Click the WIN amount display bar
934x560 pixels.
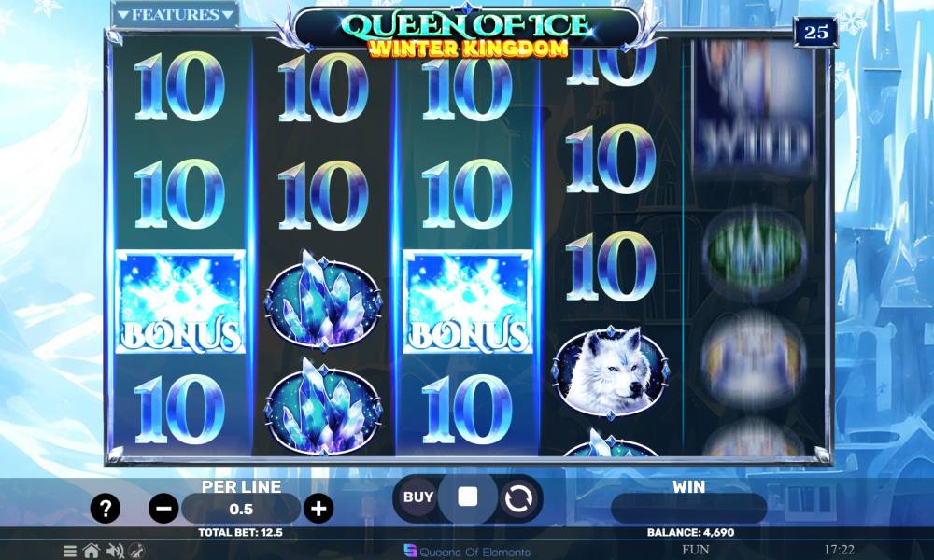[688, 509]
